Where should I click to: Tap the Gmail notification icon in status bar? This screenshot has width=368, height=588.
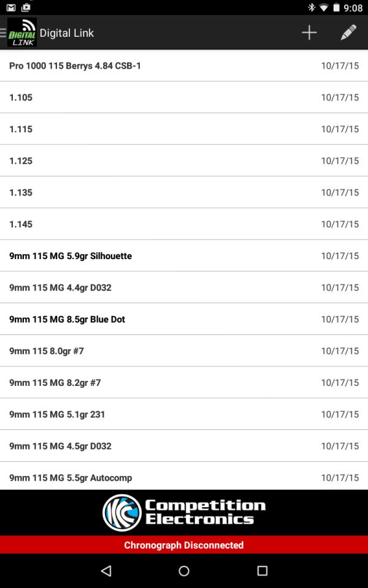[x=11, y=7]
